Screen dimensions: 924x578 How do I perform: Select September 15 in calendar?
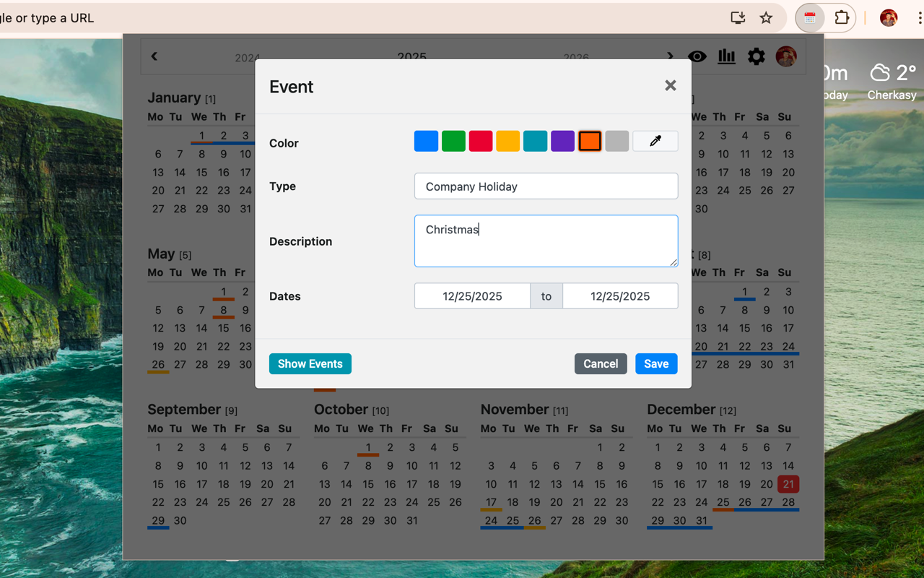click(158, 484)
